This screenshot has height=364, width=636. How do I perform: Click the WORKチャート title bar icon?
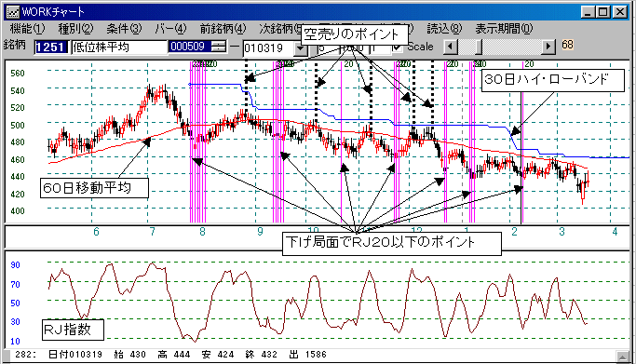pos(13,12)
